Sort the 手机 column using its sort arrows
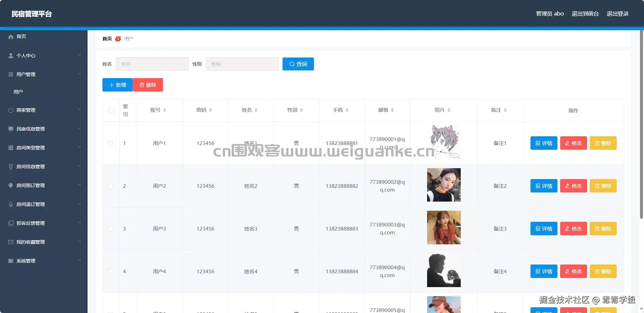The image size is (644, 313). [x=347, y=110]
